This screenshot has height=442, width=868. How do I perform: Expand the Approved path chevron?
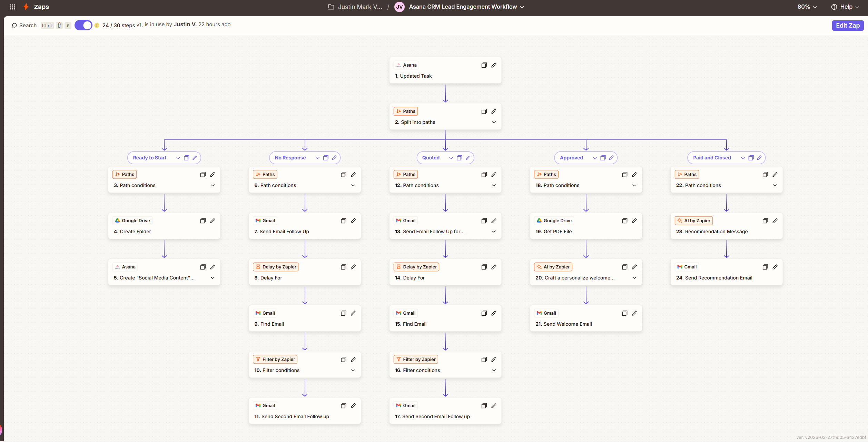click(594, 158)
